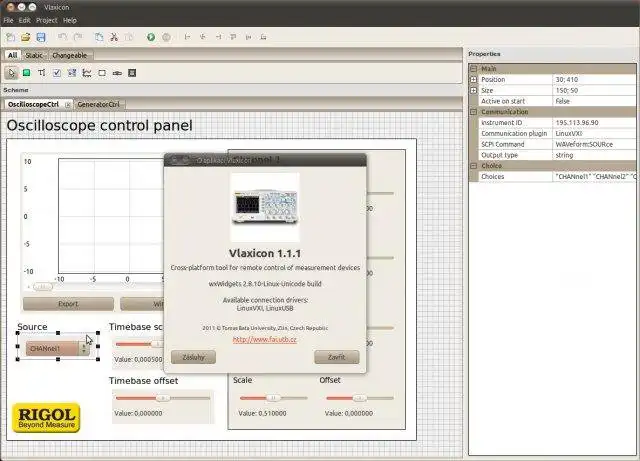Click the align vertical centers icon
Image resolution: width=640 pixels, height=461 pixels.
coord(248,37)
